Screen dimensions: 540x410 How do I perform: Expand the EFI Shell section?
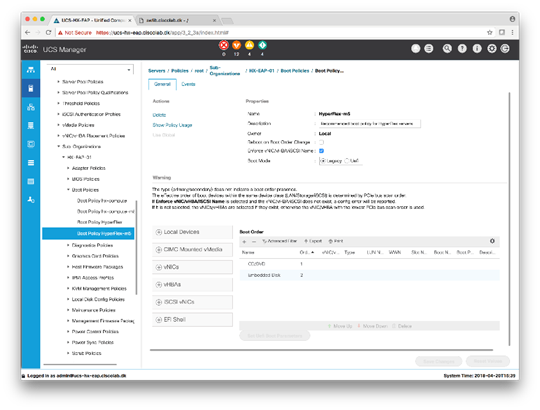pos(192,320)
